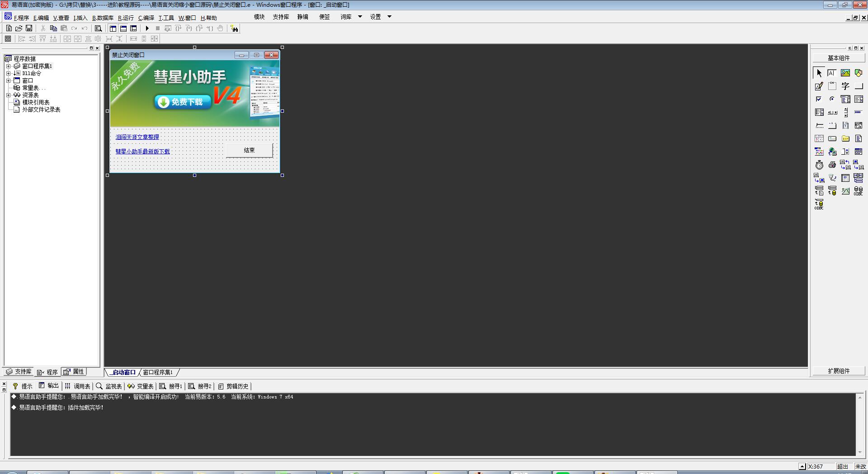Pick the ODBC external database component

(859, 191)
